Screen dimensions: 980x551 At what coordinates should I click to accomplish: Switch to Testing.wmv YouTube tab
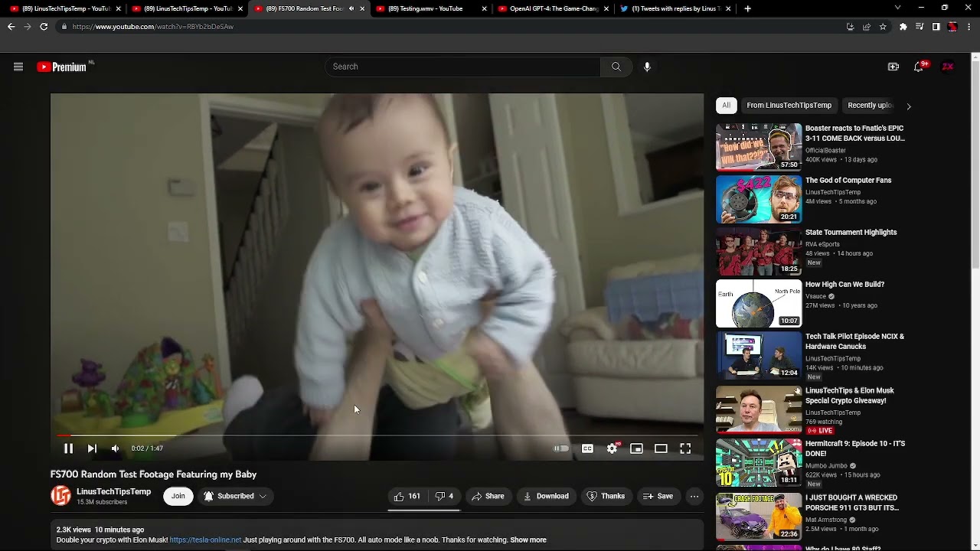click(x=431, y=8)
